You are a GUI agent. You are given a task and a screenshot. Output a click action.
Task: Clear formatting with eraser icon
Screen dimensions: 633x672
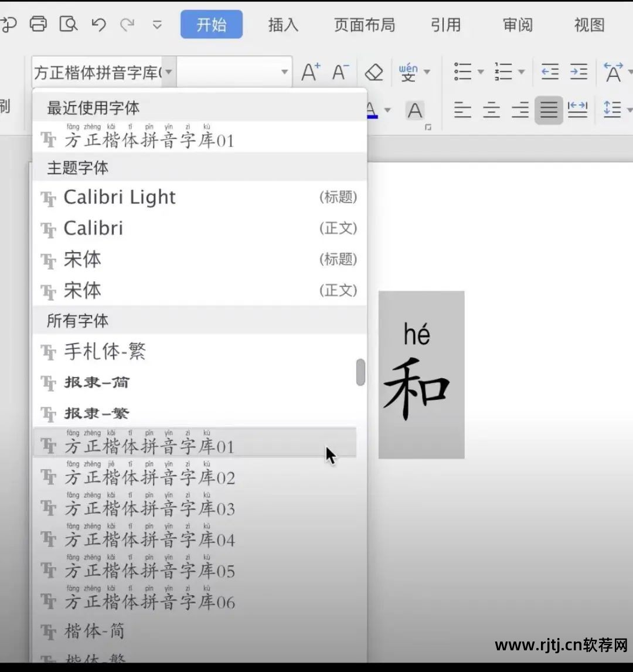[x=374, y=72]
